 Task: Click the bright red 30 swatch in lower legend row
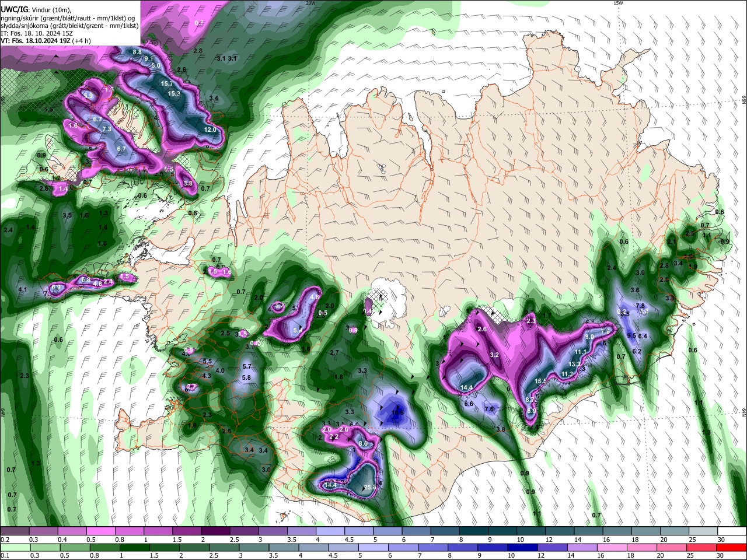[x=732, y=547]
